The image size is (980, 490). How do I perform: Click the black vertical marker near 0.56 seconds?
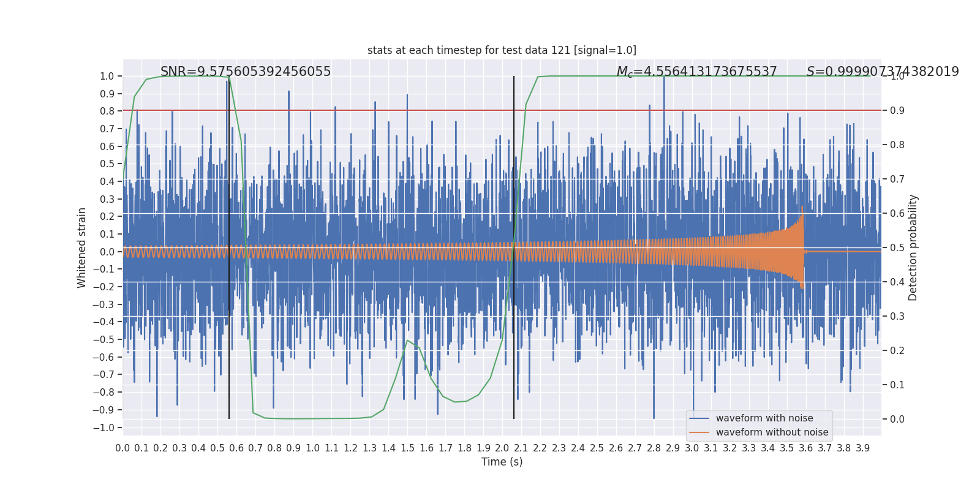(x=229, y=247)
